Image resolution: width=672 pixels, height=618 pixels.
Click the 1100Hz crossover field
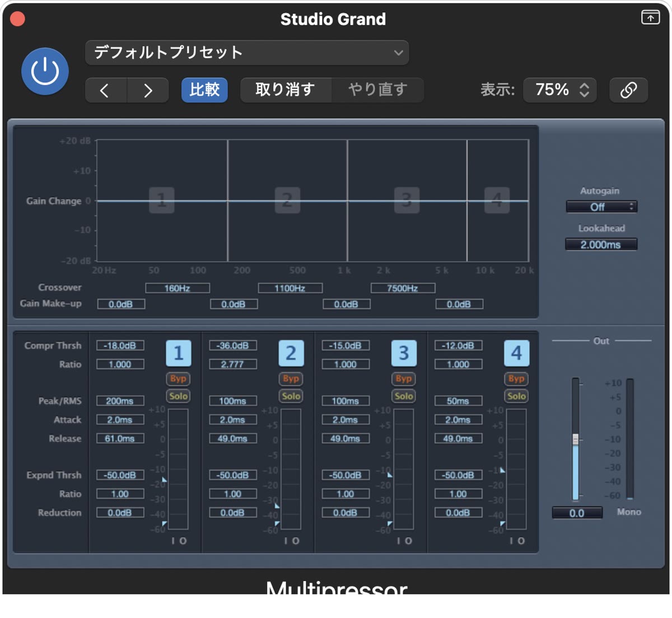(290, 288)
